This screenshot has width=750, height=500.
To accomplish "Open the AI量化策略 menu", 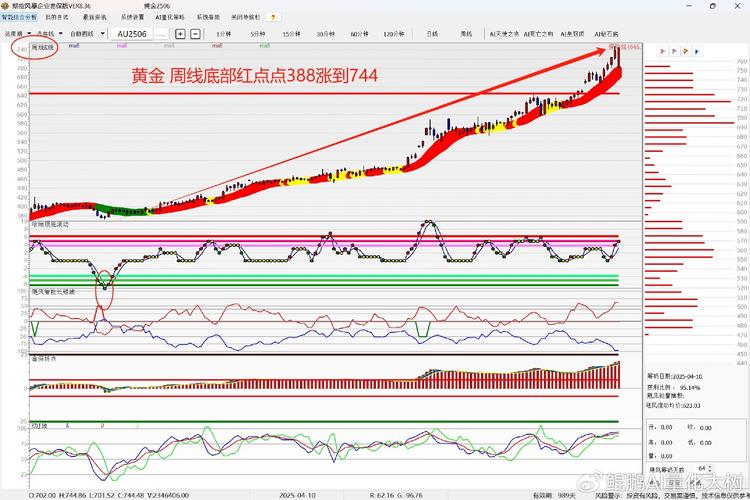I will (170, 17).
